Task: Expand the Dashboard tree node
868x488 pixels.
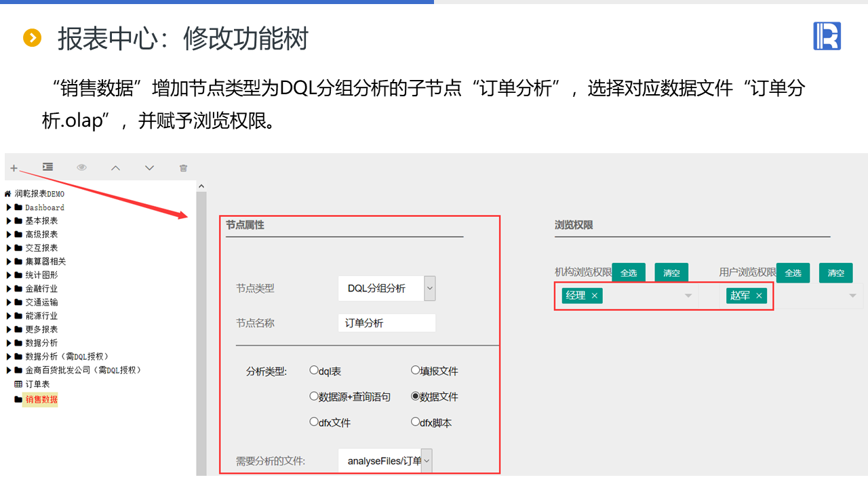Action: pos(9,207)
